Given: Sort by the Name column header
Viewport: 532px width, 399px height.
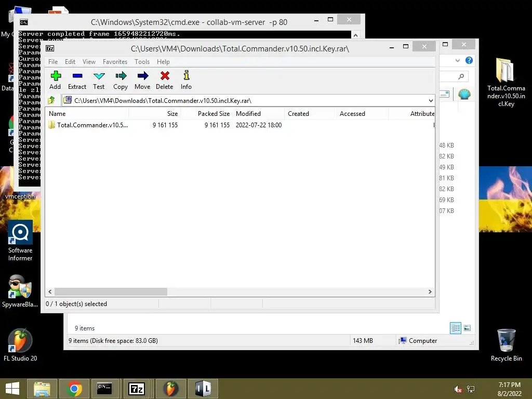Looking at the screenshot, I should pos(87,114).
